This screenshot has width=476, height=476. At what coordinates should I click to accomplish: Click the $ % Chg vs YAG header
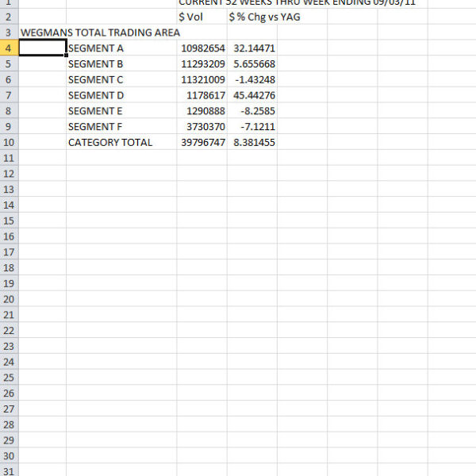pos(264,17)
